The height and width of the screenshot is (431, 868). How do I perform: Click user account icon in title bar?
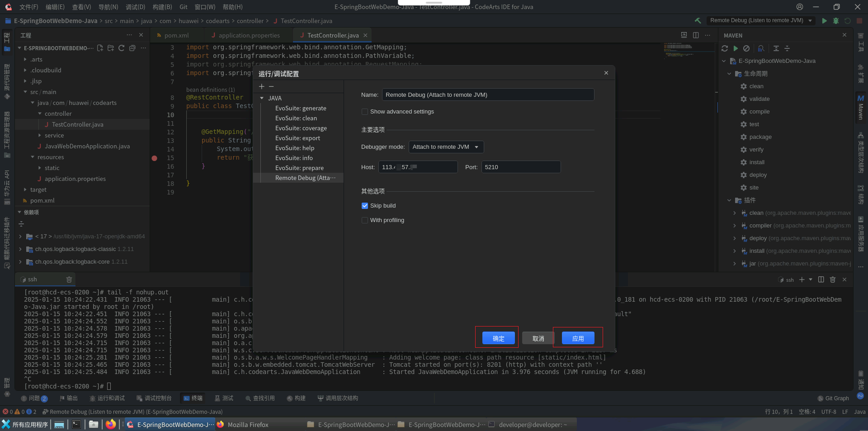[800, 7]
